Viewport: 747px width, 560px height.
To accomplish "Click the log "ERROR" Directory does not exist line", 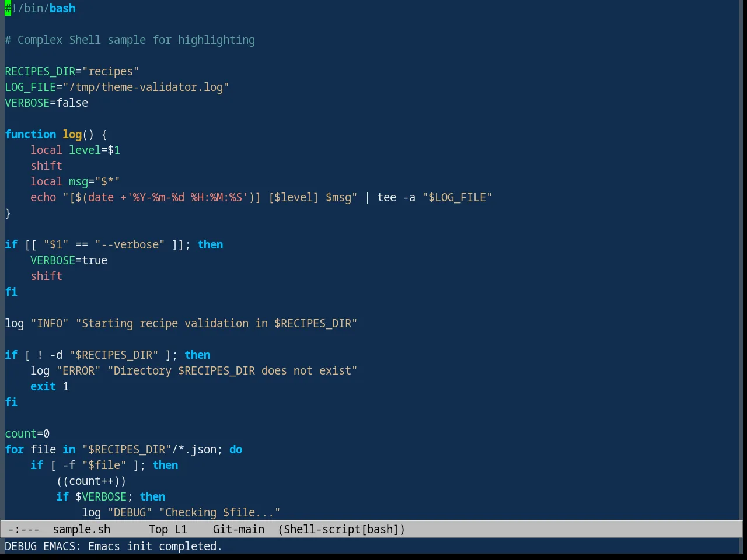I will pos(194,371).
